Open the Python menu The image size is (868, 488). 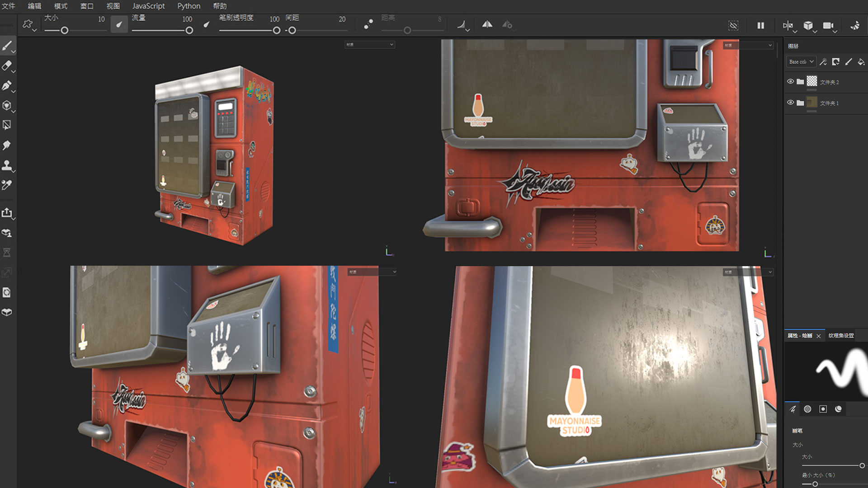click(189, 6)
